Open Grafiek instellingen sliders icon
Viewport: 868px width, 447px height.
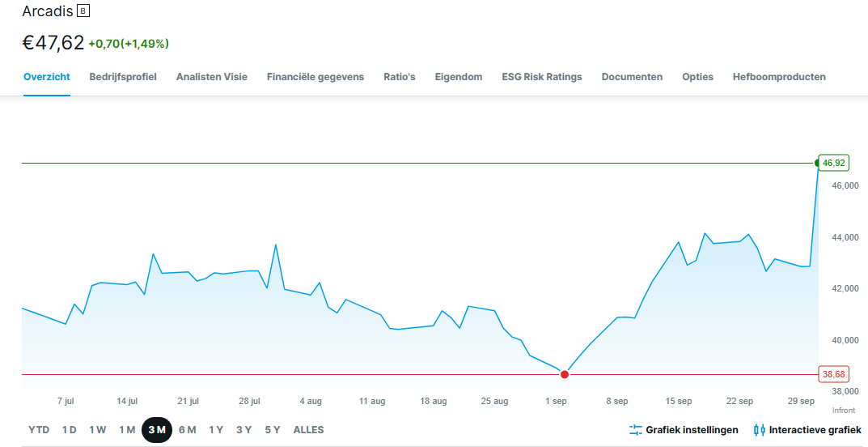[x=635, y=430]
